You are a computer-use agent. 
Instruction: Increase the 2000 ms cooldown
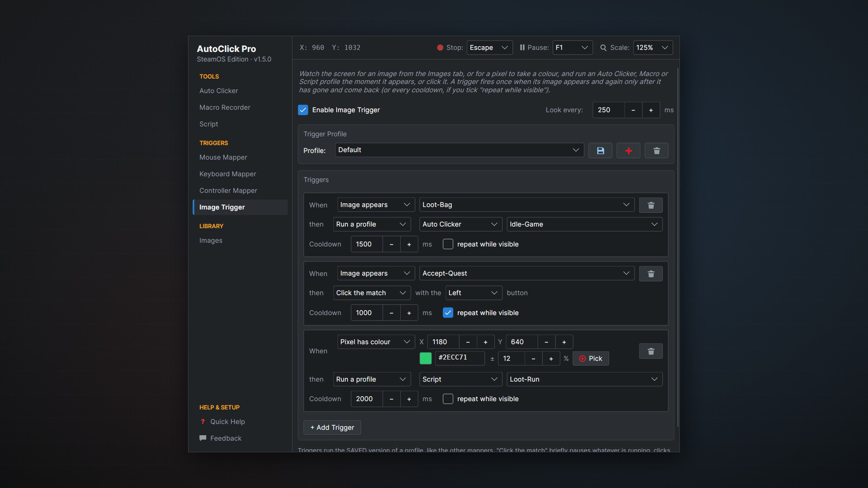(x=409, y=399)
